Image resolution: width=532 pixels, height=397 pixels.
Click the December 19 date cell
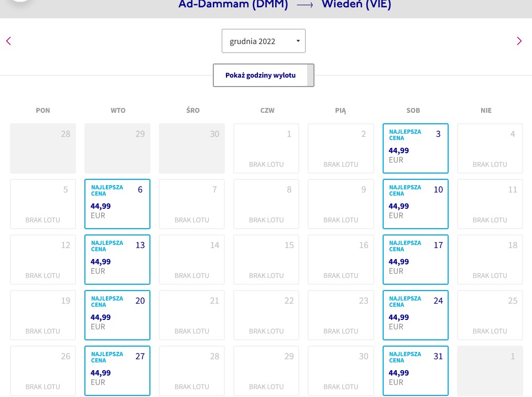43,315
